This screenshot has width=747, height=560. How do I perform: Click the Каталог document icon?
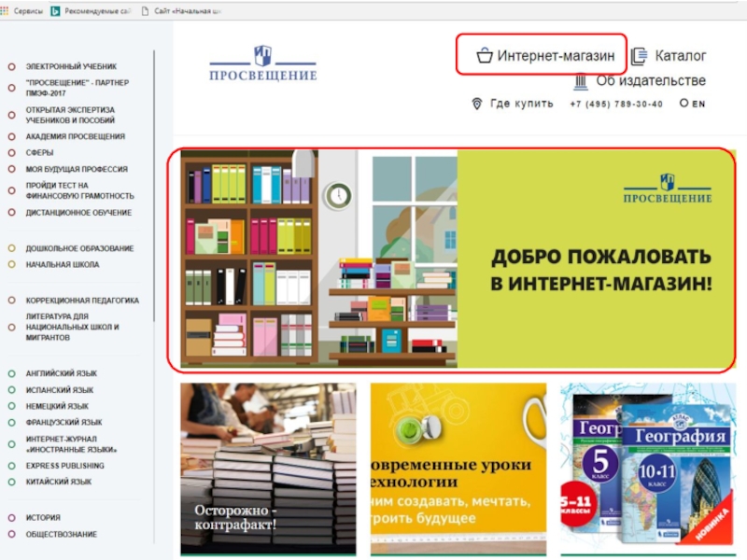(639, 56)
